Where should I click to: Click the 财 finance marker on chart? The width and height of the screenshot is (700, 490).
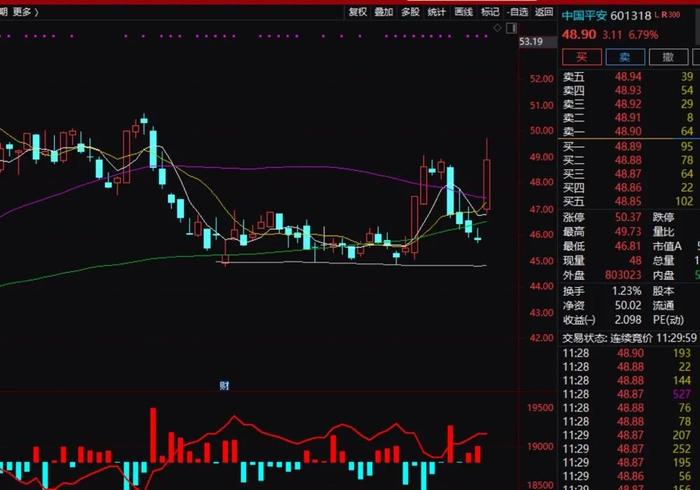coord(224,386)
